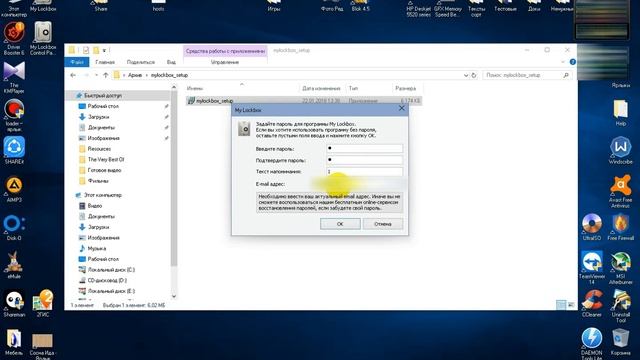
Task: Click Архив in the address breadcrumb
Action: pyautogui.click(x=135, y=76)
